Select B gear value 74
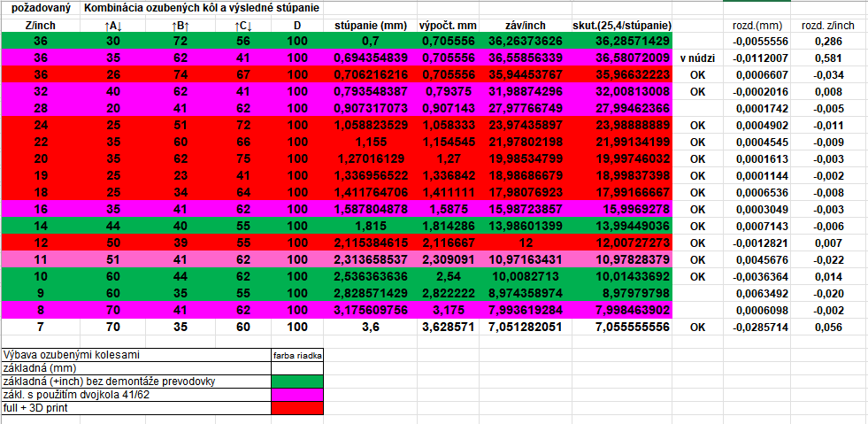Screen dimensions: 868x424 pyautogui.click(x=181, y=74)
